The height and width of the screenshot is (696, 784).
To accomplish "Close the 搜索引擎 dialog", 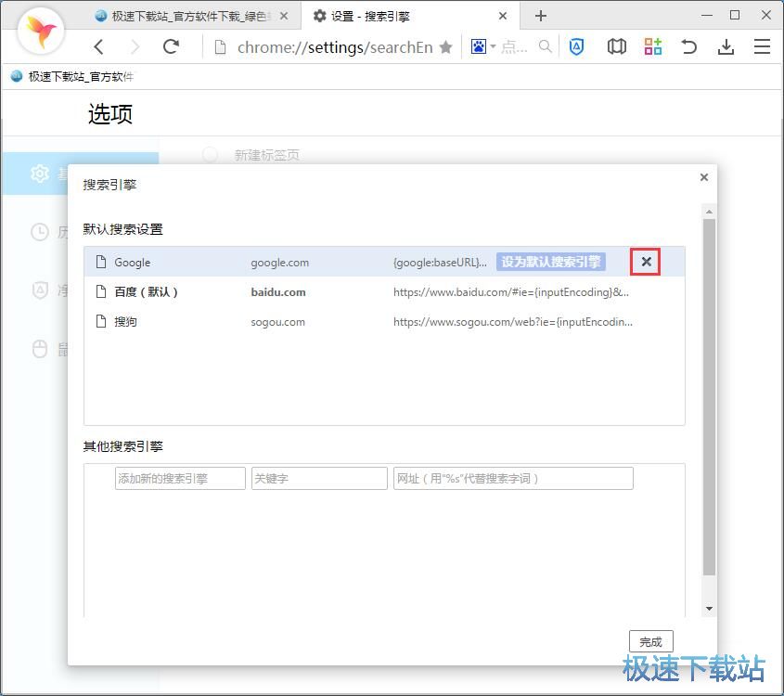I will click(704, 177).
